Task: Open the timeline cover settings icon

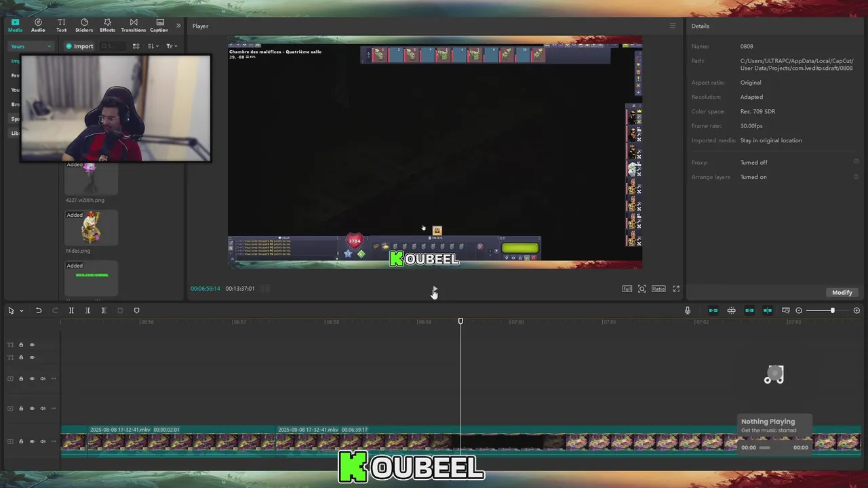Action: [785, 310]
